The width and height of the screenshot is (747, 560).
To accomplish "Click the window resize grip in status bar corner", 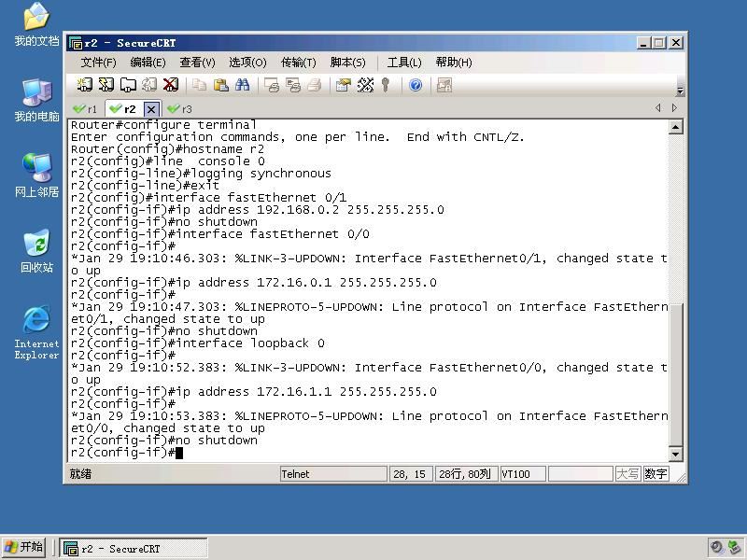I will tap(681, 478).
